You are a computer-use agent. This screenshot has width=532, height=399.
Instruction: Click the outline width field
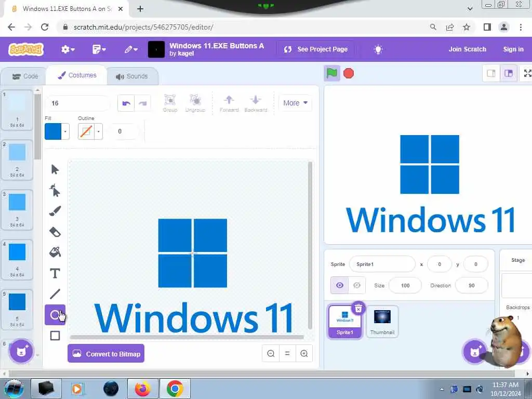tap(124, 131)
